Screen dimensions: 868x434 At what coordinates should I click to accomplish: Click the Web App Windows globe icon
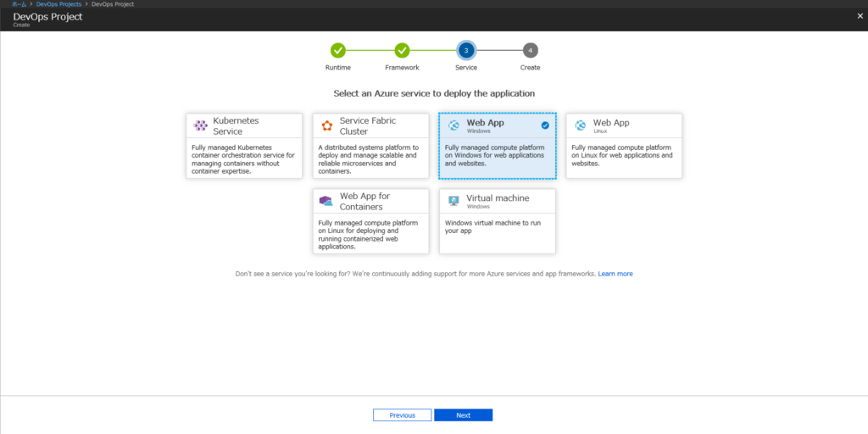(x=454, y=125)
